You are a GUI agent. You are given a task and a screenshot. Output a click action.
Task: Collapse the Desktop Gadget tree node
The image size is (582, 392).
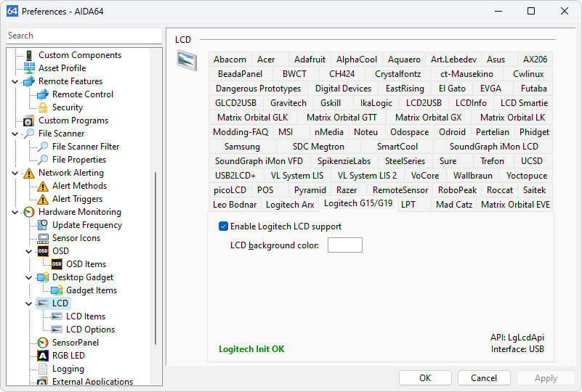(x=29, y=277)
